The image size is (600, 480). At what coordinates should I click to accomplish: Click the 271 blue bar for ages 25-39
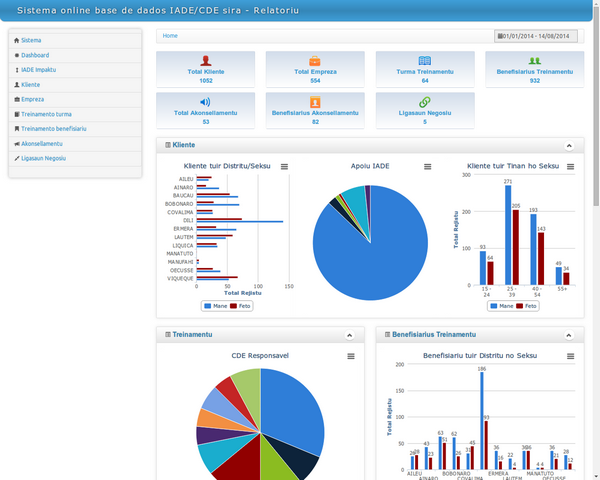tap(508, 235)
